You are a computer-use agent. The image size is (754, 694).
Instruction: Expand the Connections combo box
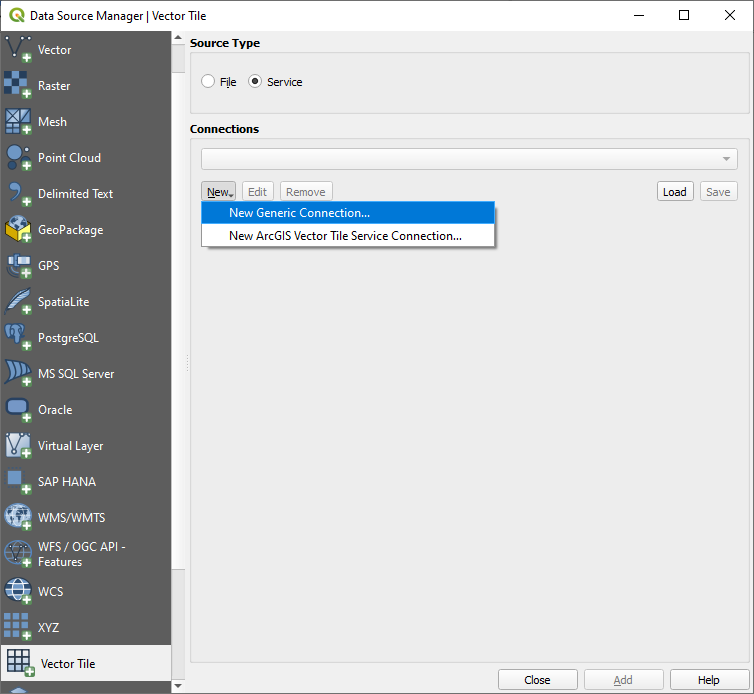(x=469, y=159)
